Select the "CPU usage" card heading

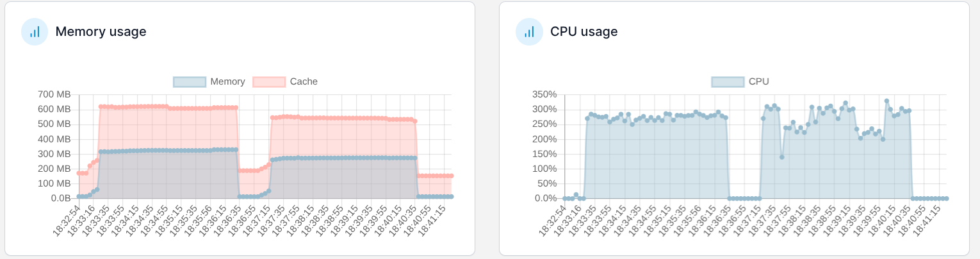(x=584, y=31)
